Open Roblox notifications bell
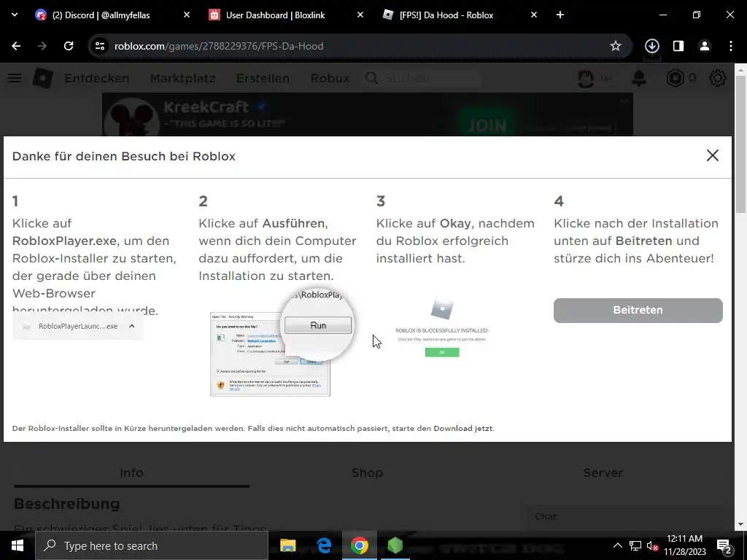Viewport: 747px width, 560px height. 639,78
